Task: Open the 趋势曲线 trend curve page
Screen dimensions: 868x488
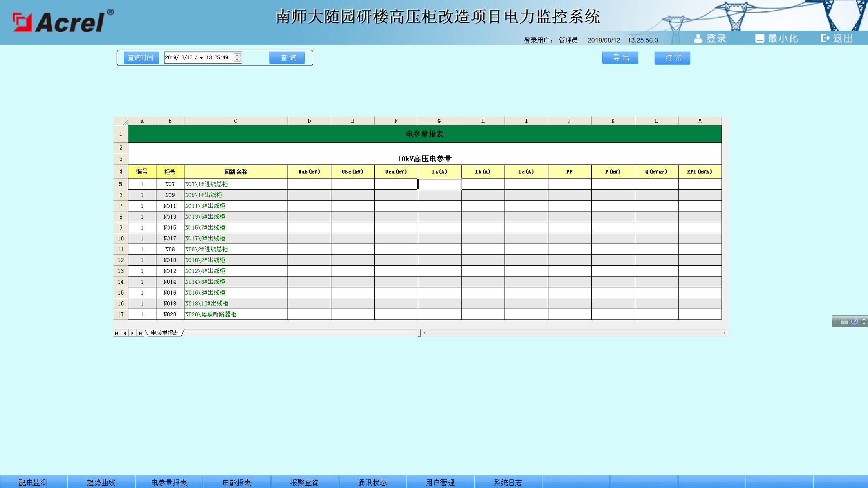Action: click(x=101, y=482)
